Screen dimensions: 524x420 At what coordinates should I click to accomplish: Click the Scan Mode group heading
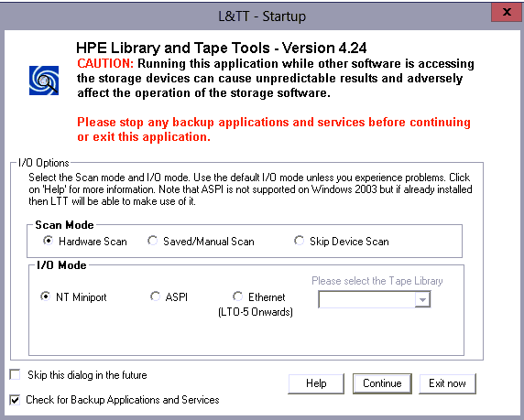pyautogui.click(x=64, y=225)
